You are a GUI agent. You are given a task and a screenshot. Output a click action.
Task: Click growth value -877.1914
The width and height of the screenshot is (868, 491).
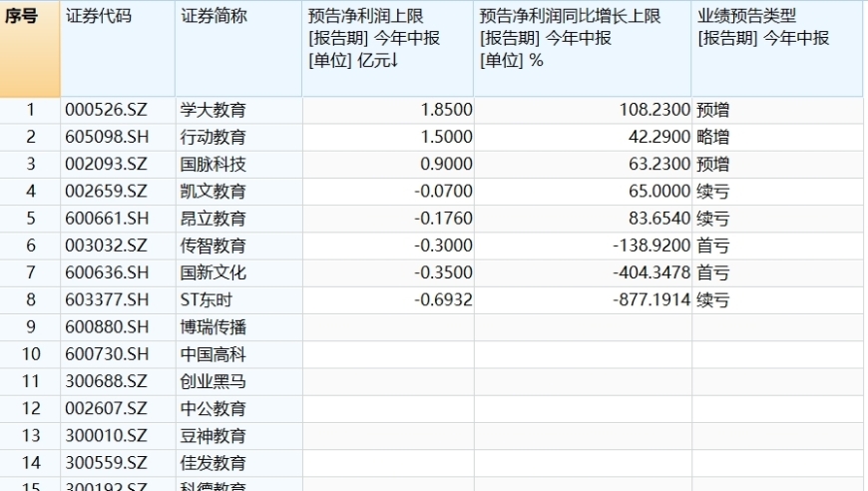[x=651, y=299]
